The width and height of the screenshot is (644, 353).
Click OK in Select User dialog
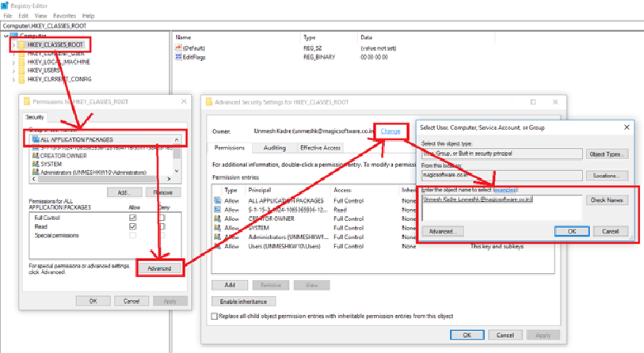pyautogui.click(x=572, y=231)
